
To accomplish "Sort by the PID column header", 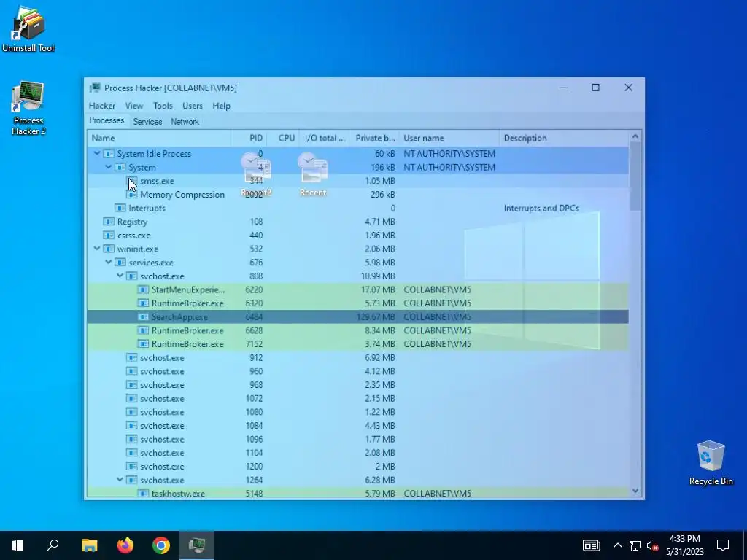I will 249,138.
